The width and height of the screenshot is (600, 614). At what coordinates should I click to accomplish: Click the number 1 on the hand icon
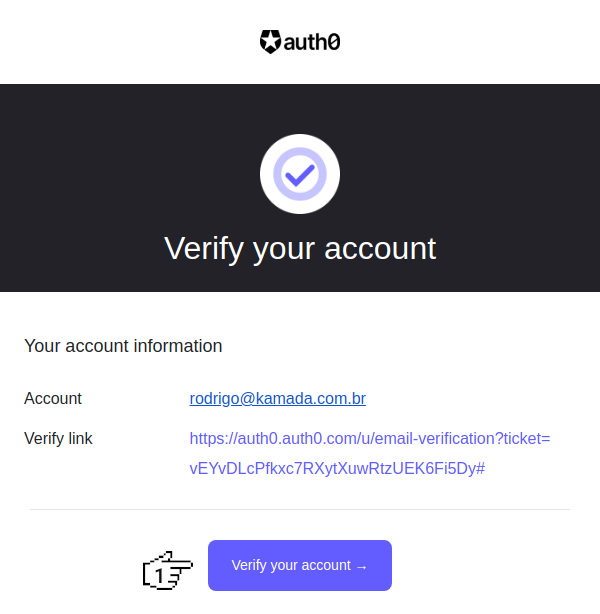tap(160, 575)
